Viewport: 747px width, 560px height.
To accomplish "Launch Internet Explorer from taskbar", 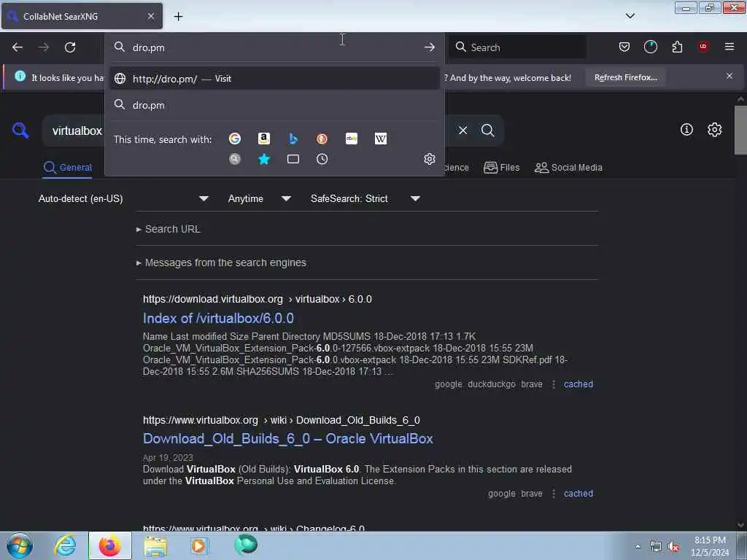I will coord(65,545).
